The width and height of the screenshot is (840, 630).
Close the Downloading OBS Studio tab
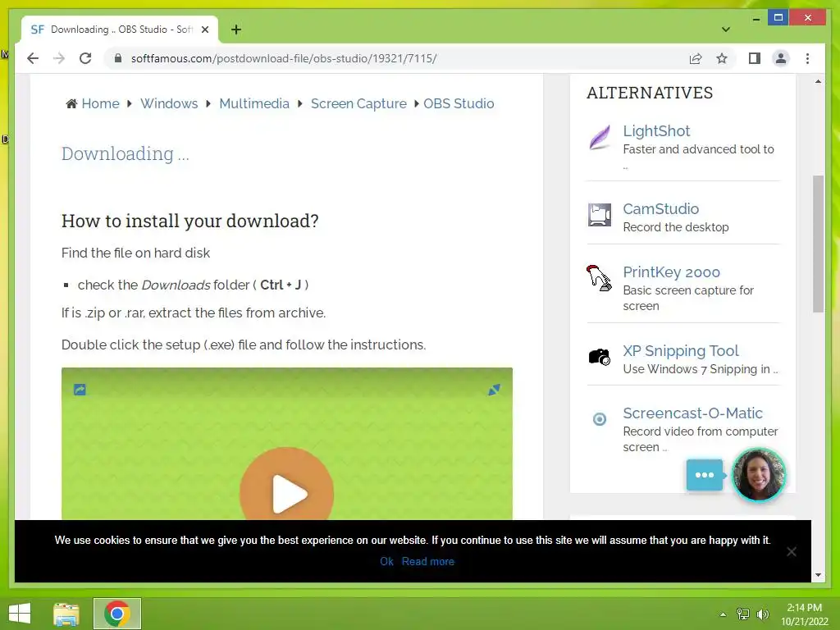point(204,30)
